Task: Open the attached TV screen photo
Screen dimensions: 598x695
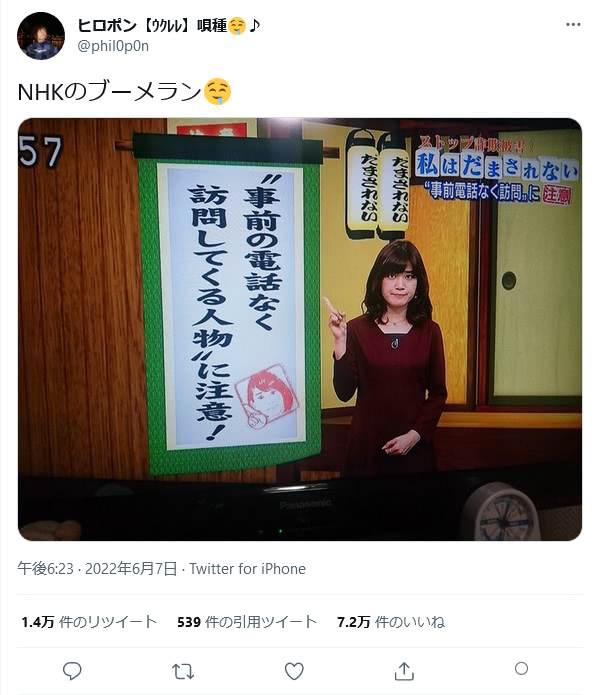Action: tap(300, 329)
